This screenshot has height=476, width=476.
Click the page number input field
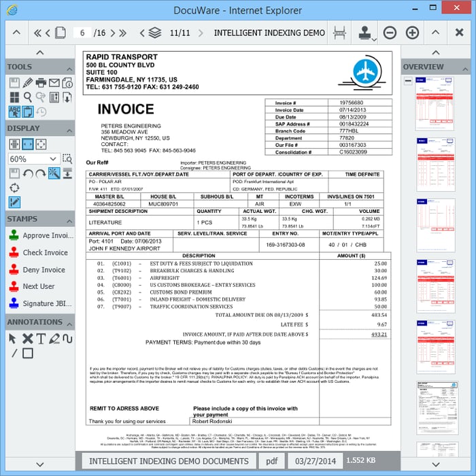pos(82,33)
